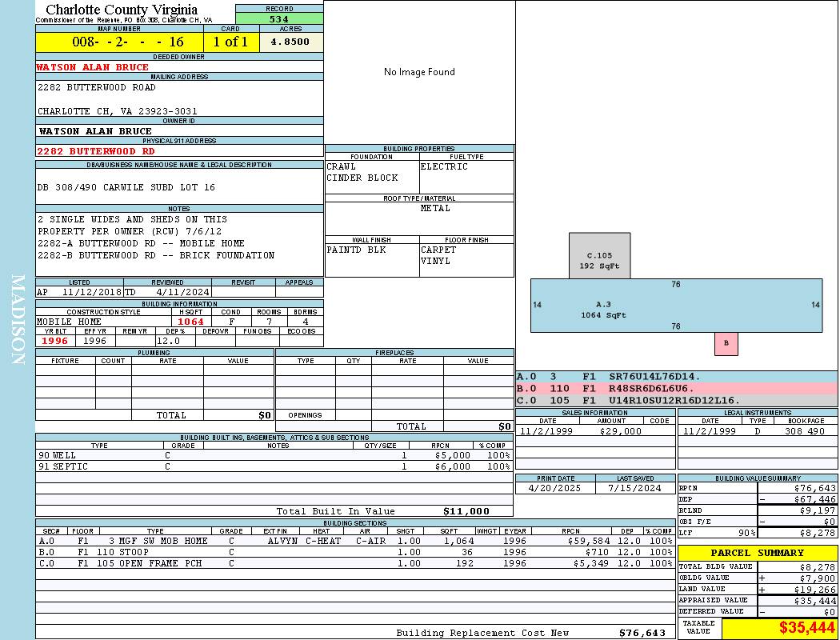Click the vertical MADISON district label
Image resolution: width=840 pixels, height=640 pixels.
click(18, 320)
